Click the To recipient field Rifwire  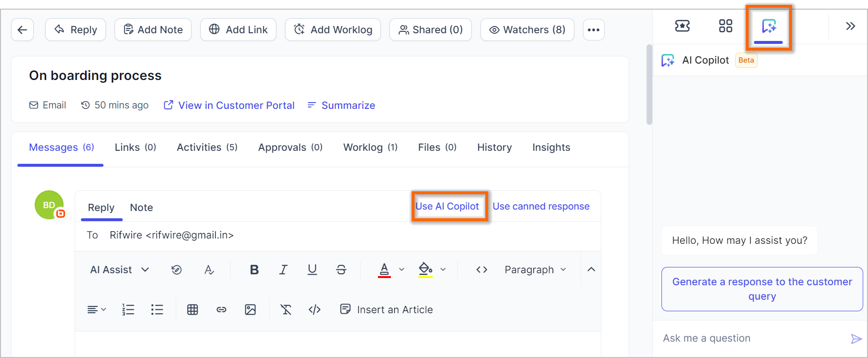click(x=171, y=235)
